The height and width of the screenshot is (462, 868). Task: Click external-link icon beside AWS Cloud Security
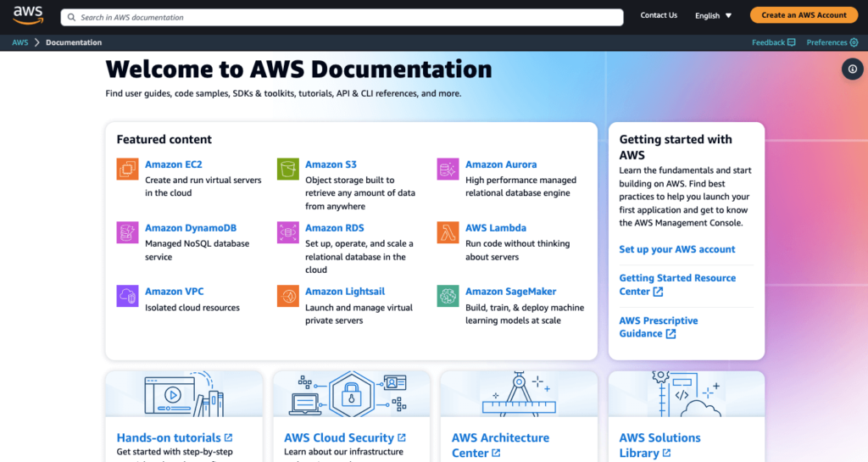tap(401, 437)
